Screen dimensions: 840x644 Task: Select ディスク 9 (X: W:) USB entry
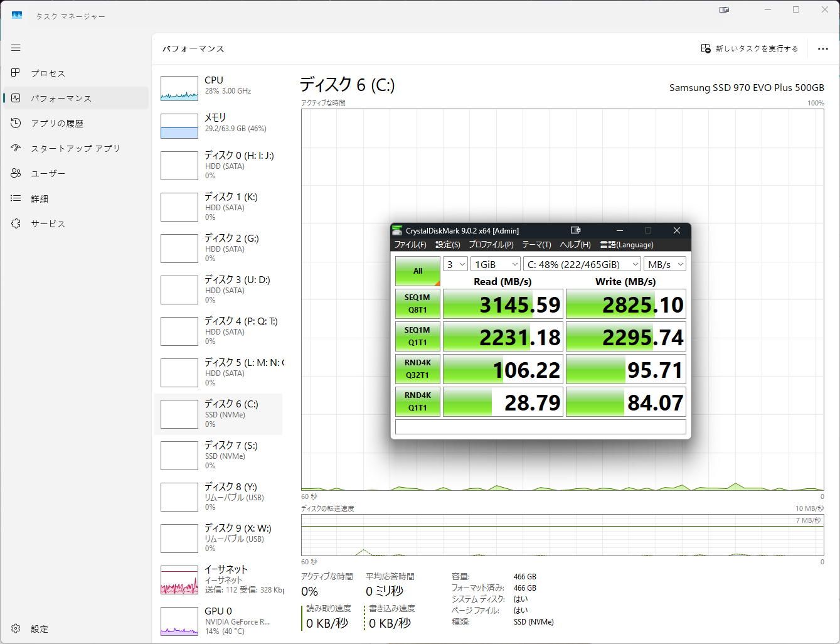[x=218, y=538]
